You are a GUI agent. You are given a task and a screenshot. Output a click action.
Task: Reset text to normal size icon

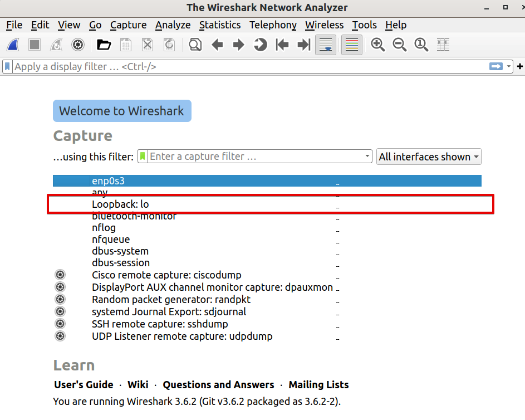[421, 45]
